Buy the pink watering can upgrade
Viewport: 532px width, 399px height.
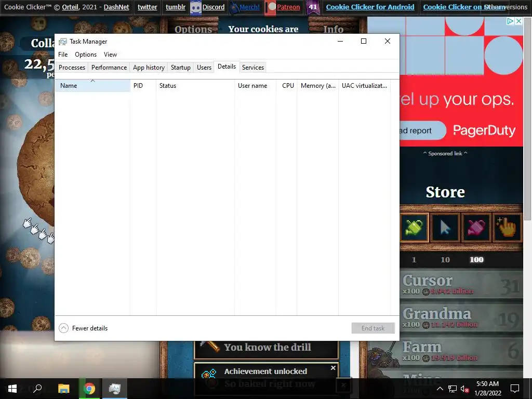click(x=476, y=227)
